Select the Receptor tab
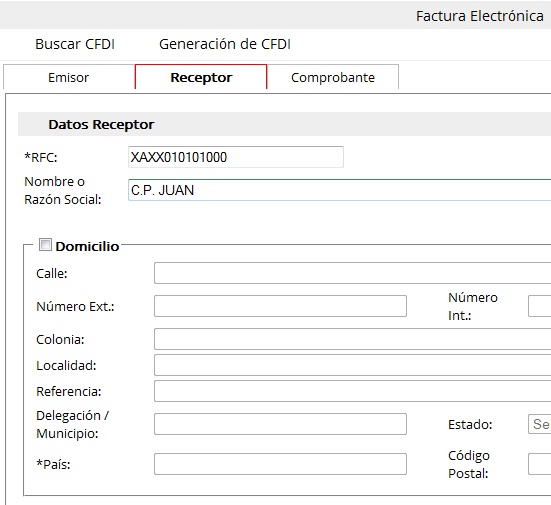 pyautogui.click(x=201, y=77)
